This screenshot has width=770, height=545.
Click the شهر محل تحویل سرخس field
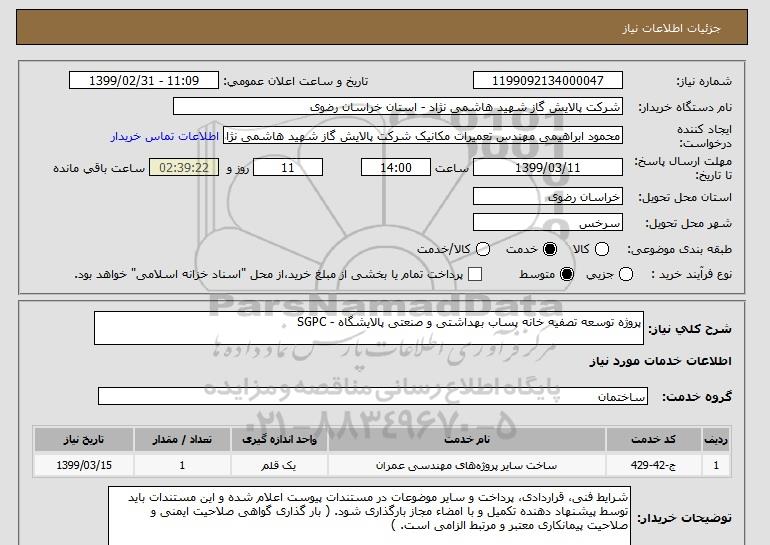coord(548,222)
